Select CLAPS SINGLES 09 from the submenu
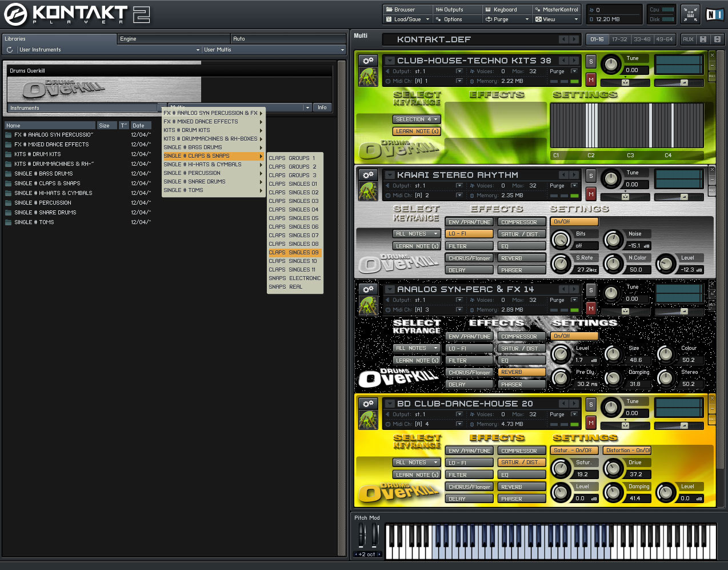Image resolution: width=728 pixels, height=570 pixels. pos(295,253)
